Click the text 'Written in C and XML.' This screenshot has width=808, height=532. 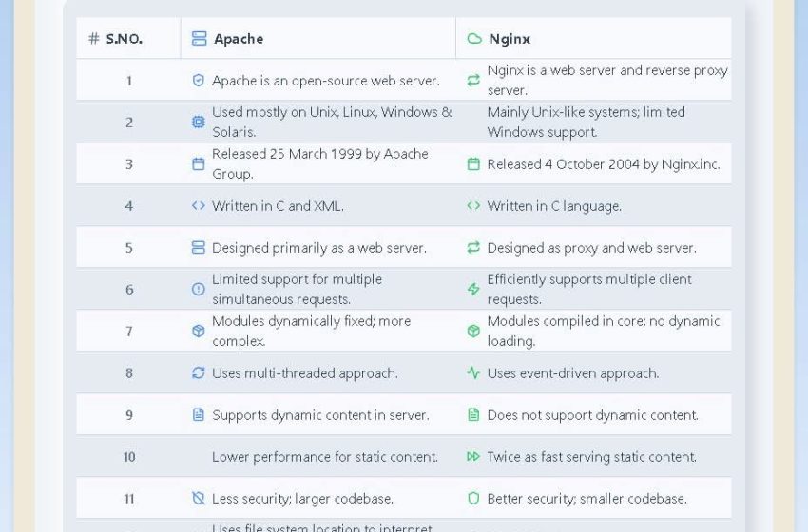pyautogui.click(x=278, y=206)
